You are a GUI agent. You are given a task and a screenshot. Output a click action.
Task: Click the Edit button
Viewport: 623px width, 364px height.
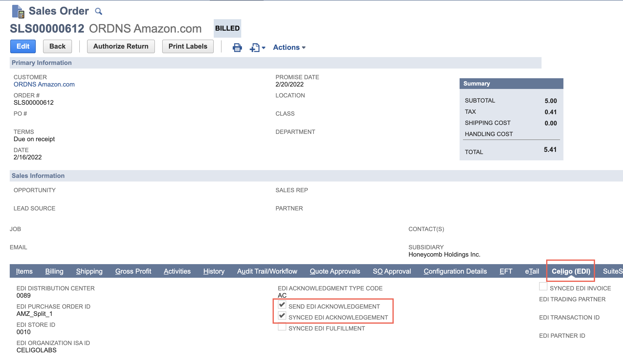(x=23, y=46)
